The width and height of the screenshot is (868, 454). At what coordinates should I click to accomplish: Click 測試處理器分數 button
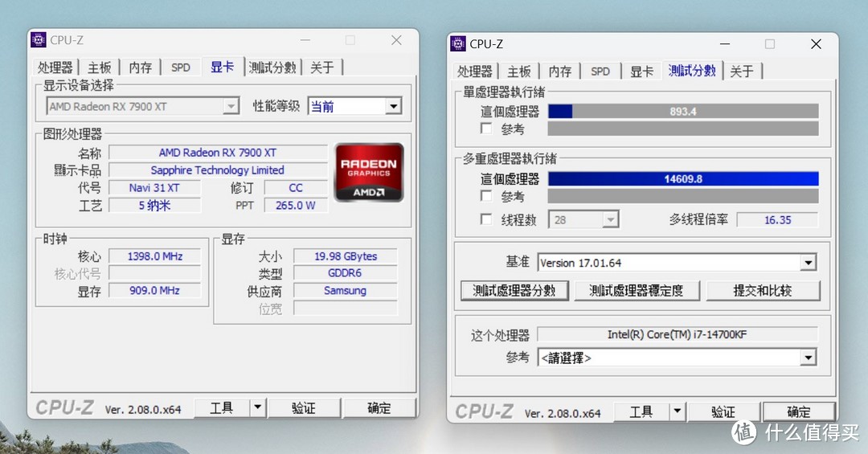[514, 291]
